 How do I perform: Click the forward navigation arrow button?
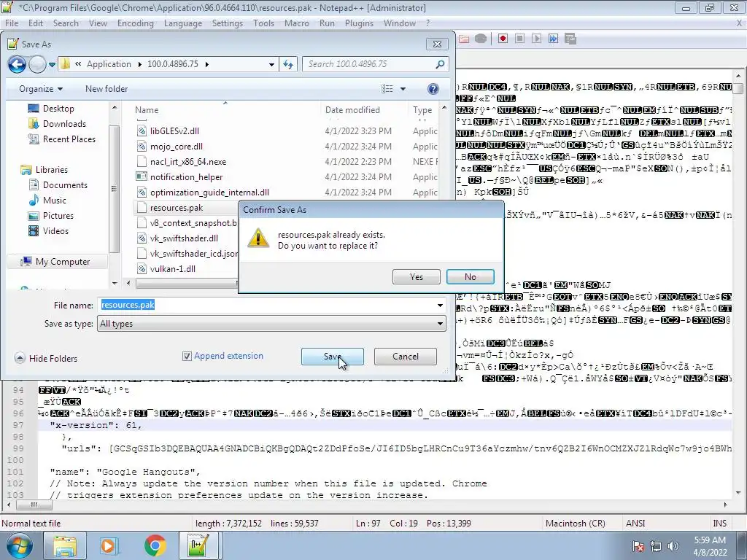(x=37, y=64)
